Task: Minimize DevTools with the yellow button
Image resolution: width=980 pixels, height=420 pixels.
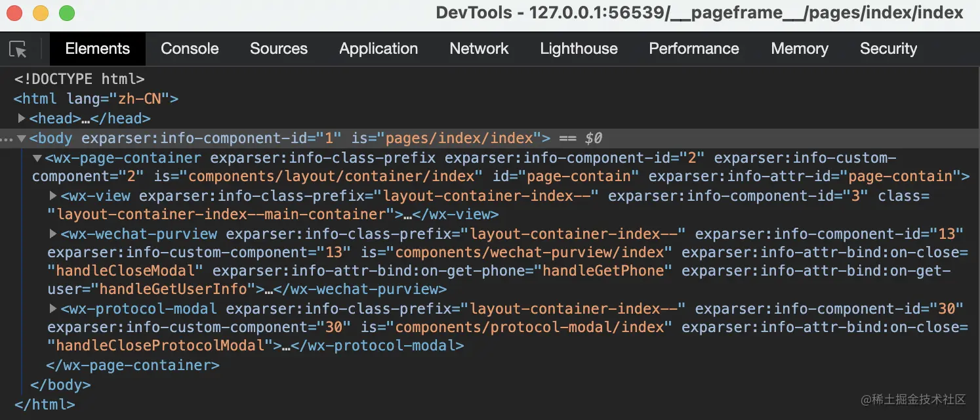Action: (41, 12)
